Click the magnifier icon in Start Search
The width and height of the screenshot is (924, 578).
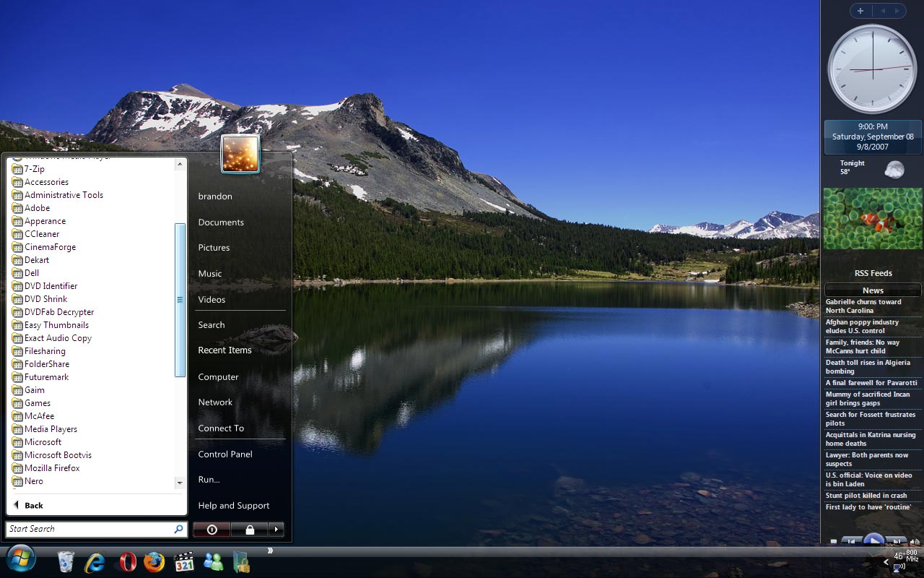178,529
